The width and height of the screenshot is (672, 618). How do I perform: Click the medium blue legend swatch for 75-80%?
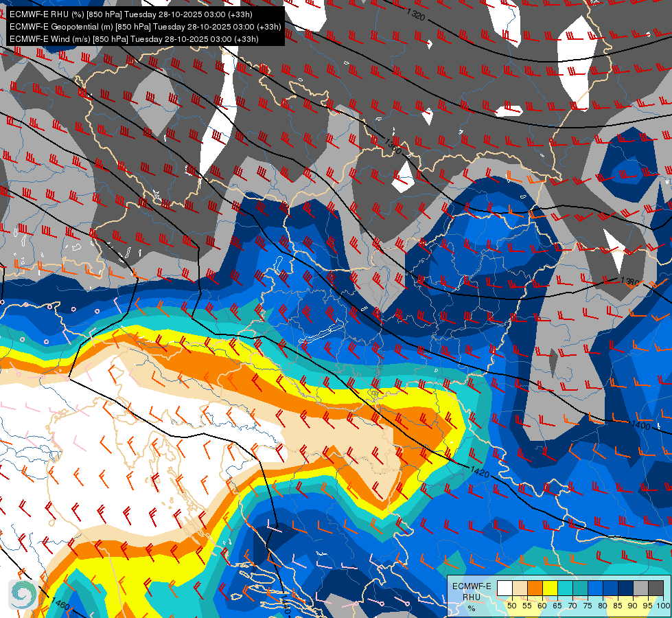[596, 588]
